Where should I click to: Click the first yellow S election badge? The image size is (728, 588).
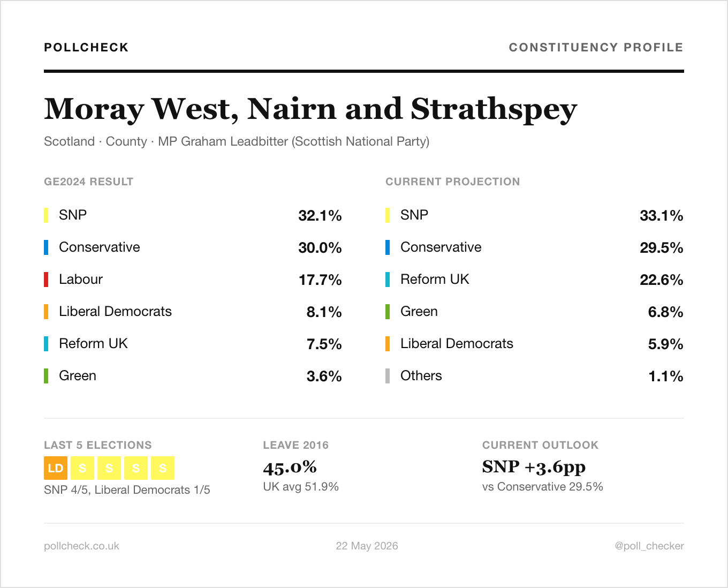pyautogui.click(x=82, y=468)
